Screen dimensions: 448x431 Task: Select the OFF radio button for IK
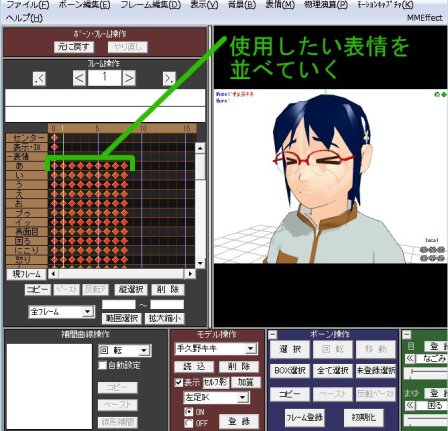pos(189,423)
